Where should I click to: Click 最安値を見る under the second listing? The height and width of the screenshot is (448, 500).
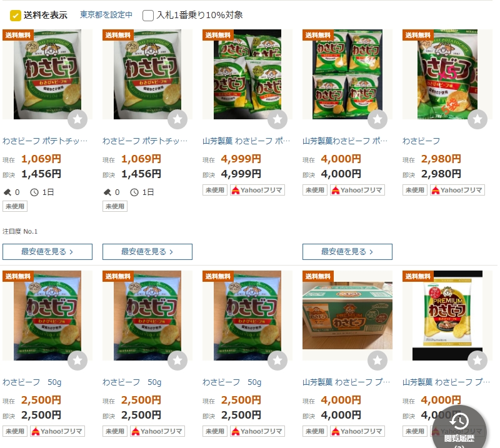[147, 252]
